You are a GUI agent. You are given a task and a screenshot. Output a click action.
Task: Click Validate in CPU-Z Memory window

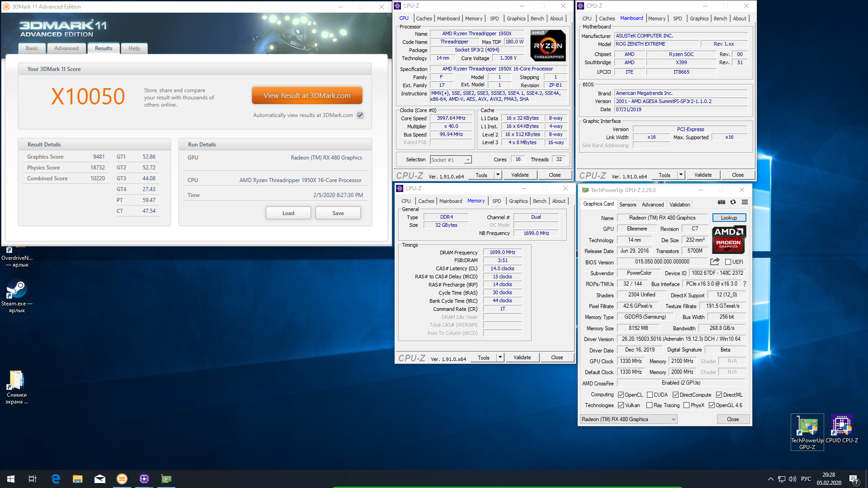click(522, 357)
